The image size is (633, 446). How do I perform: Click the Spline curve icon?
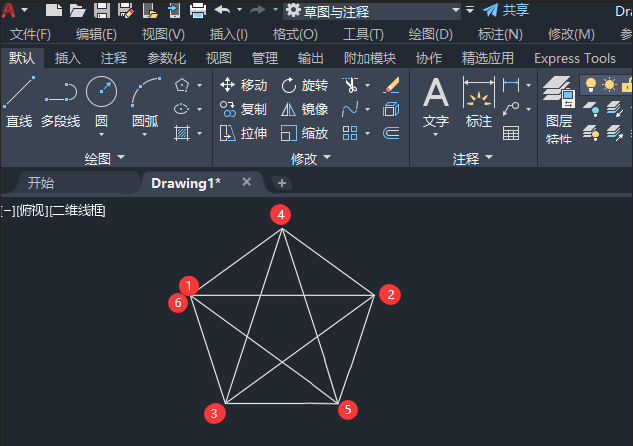350,109
